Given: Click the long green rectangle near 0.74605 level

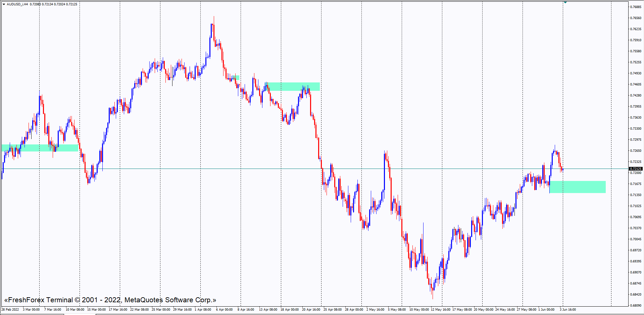Looking at the screenshot, I should pyautogui.click(x=292, y=86).
